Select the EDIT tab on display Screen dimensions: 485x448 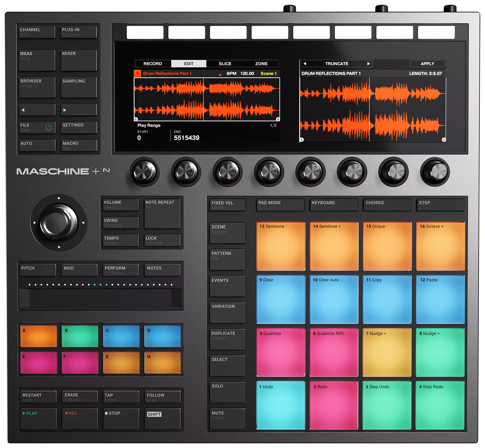pos(189,64)
